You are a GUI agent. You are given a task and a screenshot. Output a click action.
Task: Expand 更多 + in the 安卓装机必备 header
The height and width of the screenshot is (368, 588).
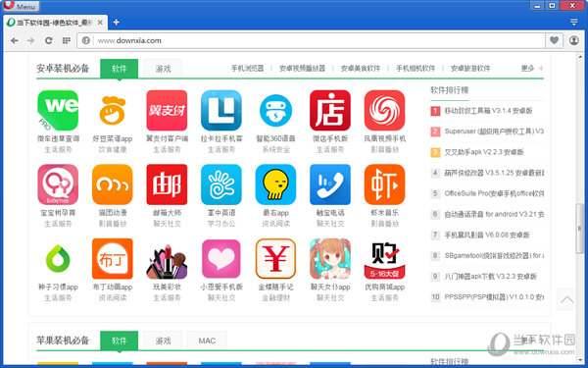532,68
